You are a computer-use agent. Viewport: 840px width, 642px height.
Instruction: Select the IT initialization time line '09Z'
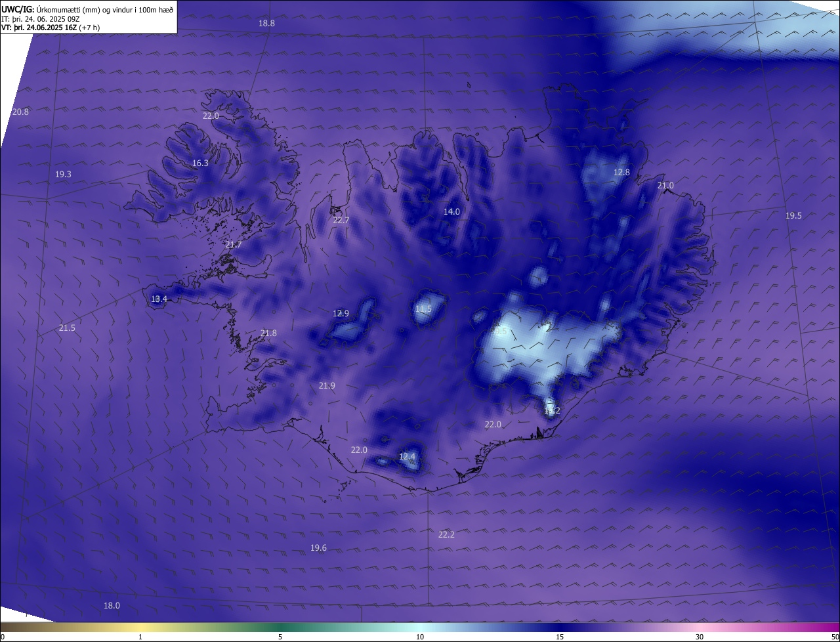pos(41,19)
